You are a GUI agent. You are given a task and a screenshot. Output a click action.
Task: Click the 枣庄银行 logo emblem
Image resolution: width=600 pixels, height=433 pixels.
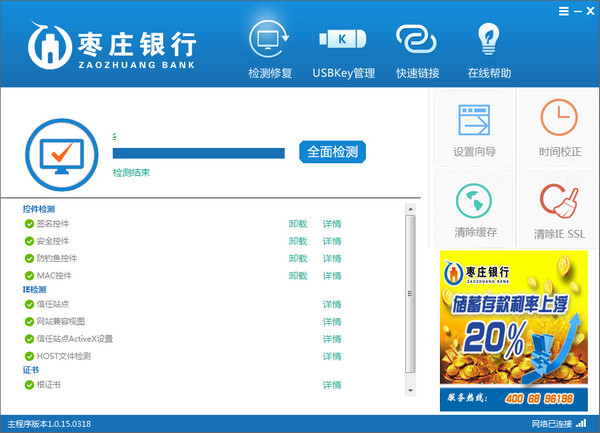50,46
